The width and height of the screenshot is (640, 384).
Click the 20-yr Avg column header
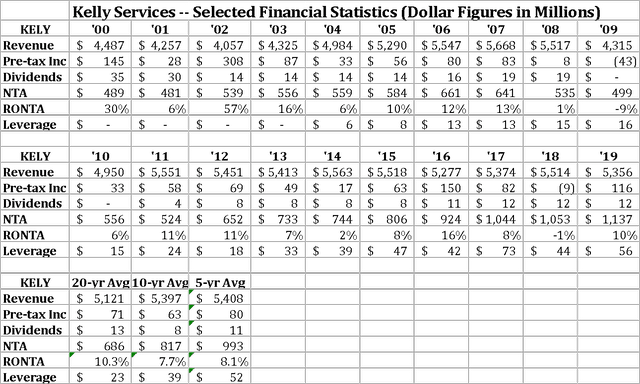[100, 282]
